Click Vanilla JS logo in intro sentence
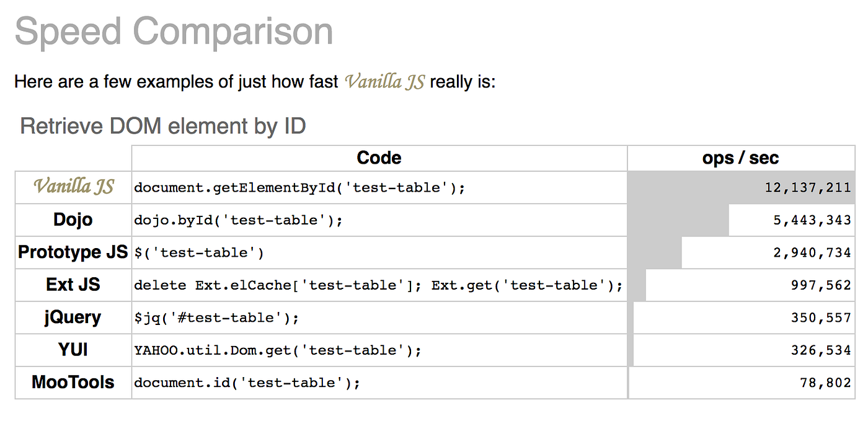This screenshot has width=868, height=431. tap(384, 81)
